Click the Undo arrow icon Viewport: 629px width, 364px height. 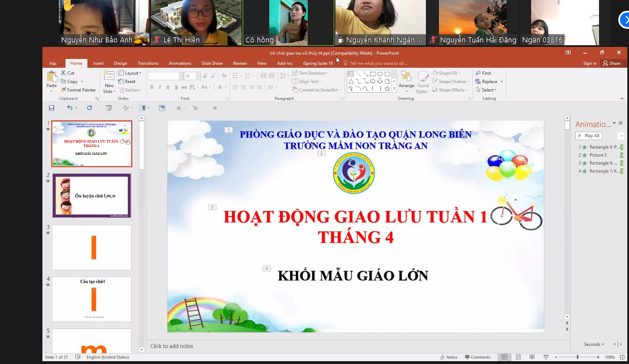coord(69,108)
